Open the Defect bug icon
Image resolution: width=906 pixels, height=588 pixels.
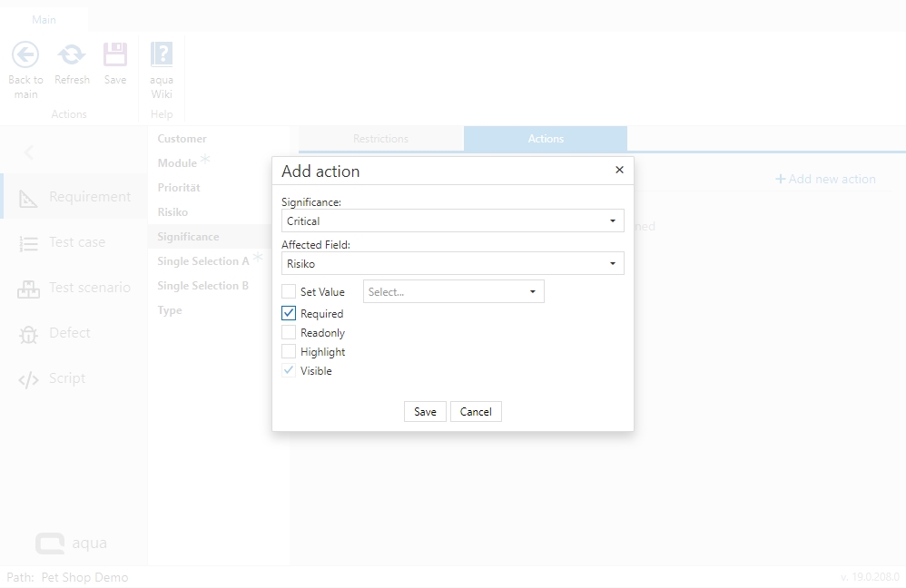click(29, 334)
